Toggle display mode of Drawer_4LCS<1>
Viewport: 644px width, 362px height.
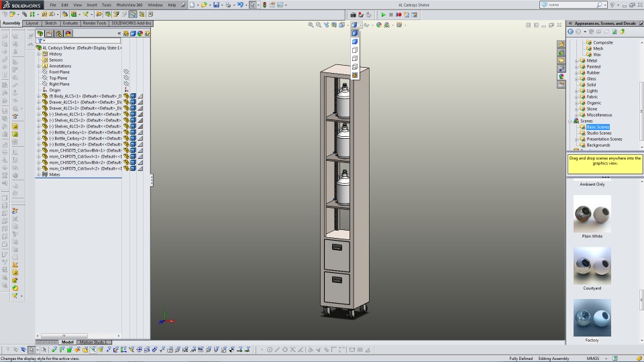click(133, 102)
